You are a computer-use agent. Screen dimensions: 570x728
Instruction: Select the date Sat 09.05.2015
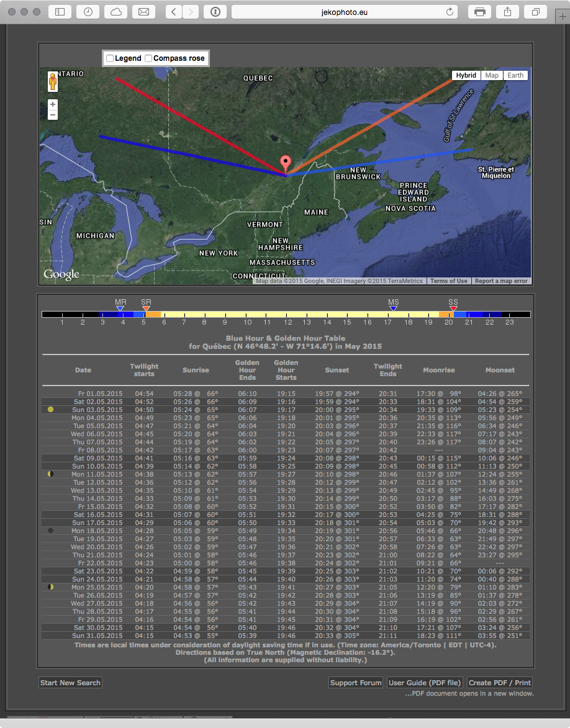coord(98,458)
